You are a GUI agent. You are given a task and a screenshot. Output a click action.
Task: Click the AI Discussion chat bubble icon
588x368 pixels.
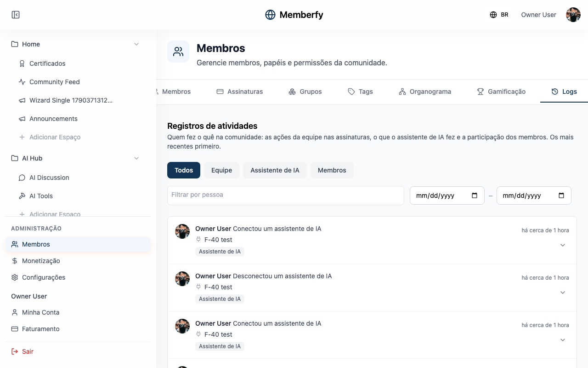pos(22,178)
